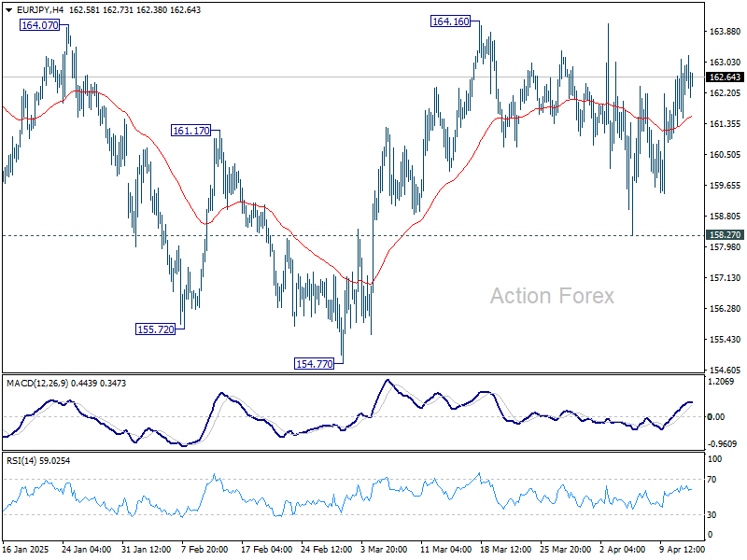Click the 158.805 price axis value
Screen dimensions: 747x560
point(726,217)
